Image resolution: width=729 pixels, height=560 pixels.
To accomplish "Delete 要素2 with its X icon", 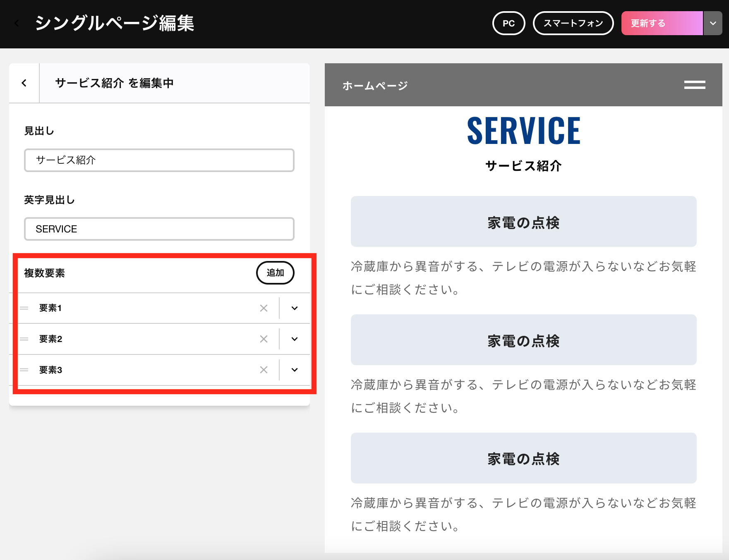I will 264,339.
